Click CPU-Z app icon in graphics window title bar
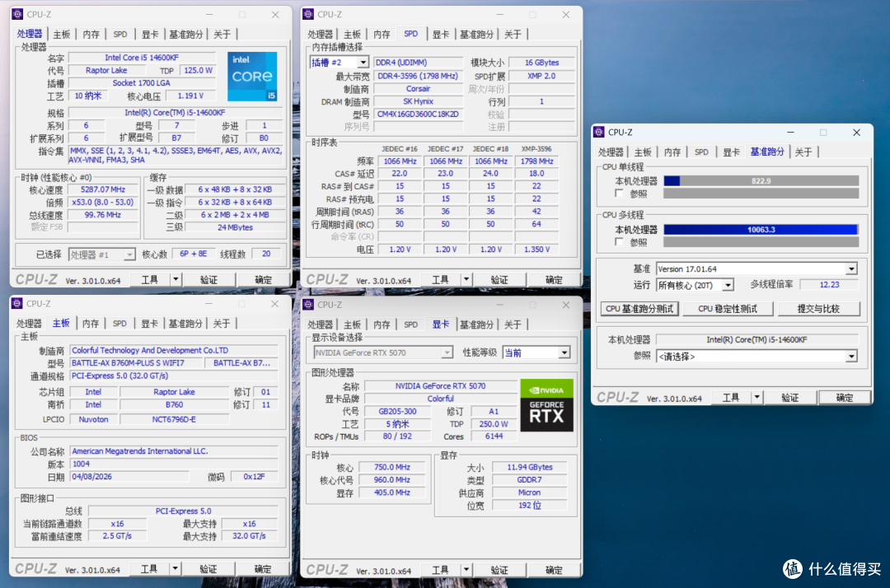890x588 pixels. click(308, 305)
